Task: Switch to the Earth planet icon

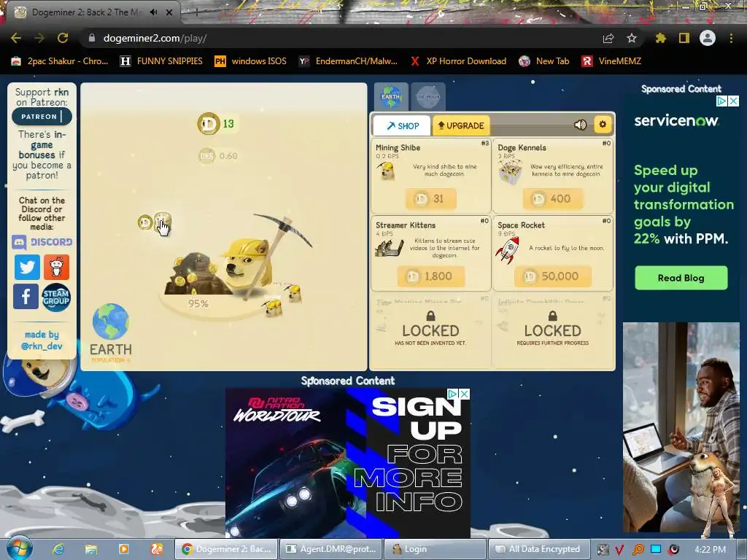Action: click(391, 96)
